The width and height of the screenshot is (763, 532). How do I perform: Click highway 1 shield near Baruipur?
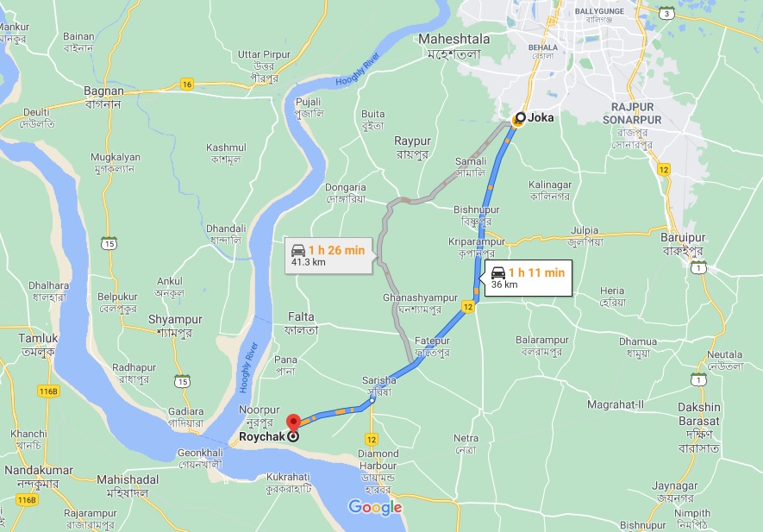coord(698,268)
